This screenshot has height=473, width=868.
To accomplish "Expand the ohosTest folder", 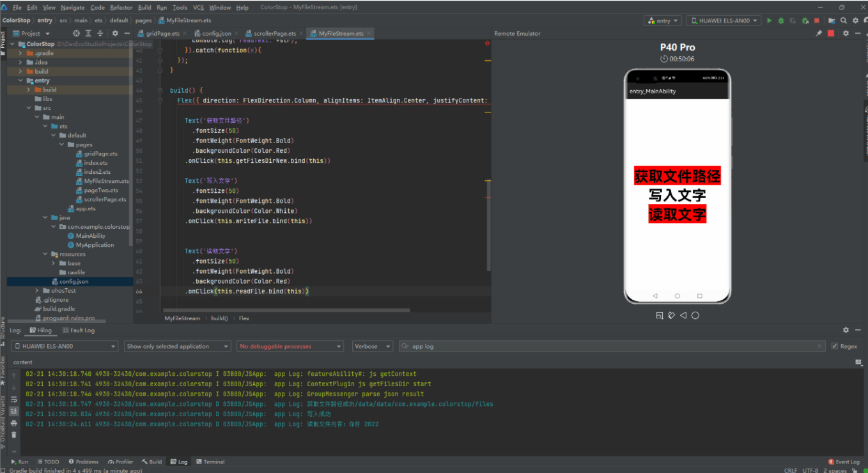I will pos(38,291).
